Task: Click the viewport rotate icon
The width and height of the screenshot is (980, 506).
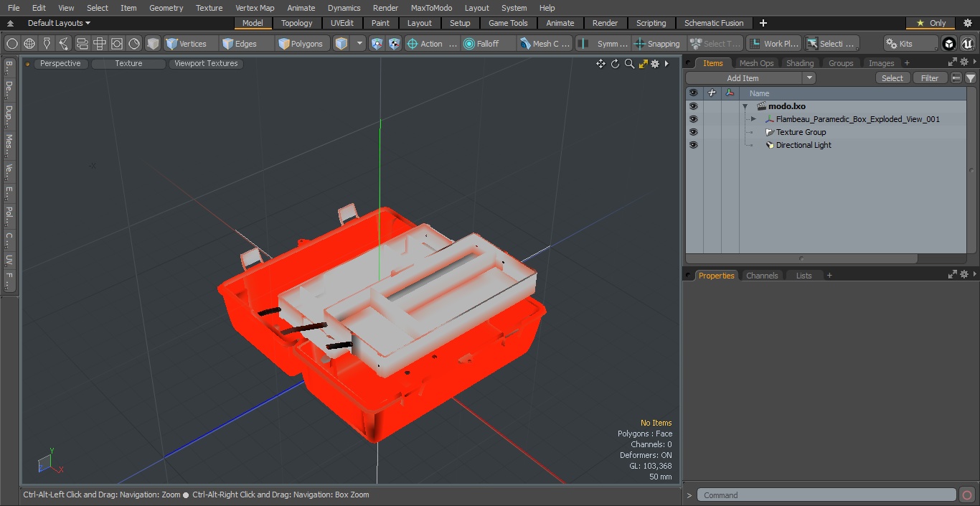Action: tap(615, 64)
